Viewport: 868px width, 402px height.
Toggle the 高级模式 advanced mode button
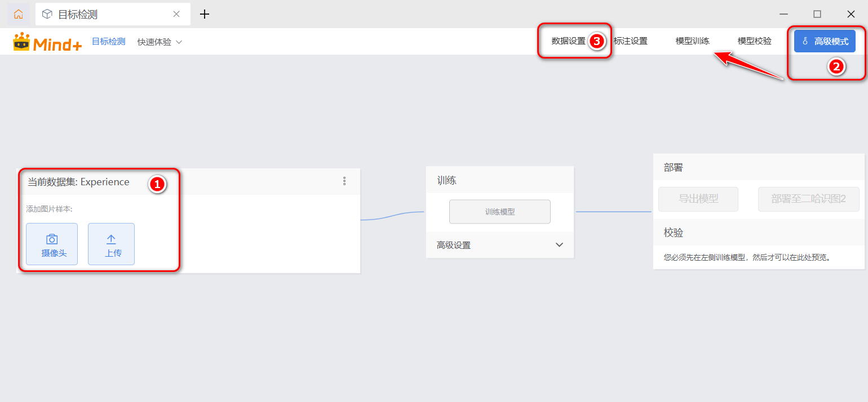click(825, 41)
